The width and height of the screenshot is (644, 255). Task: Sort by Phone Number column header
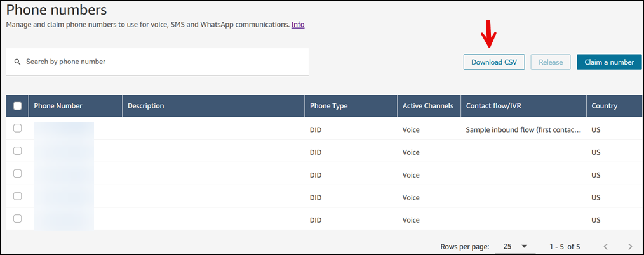58,106
